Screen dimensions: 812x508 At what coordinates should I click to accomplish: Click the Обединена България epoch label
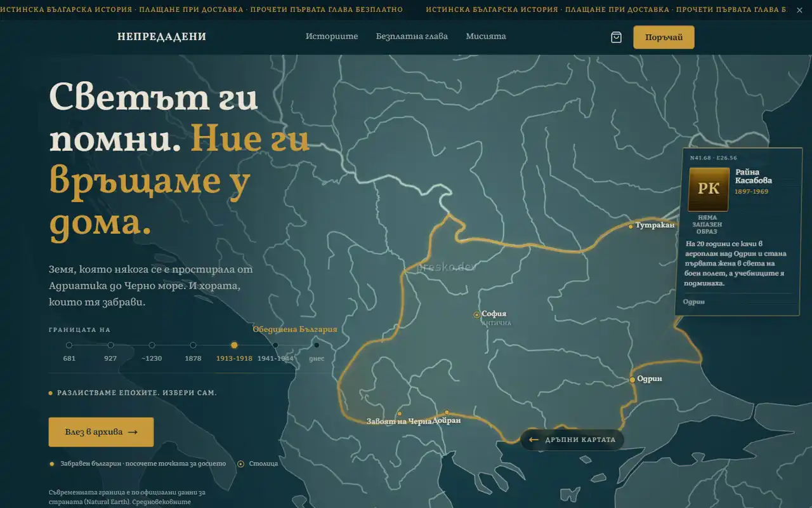[295, 330]
